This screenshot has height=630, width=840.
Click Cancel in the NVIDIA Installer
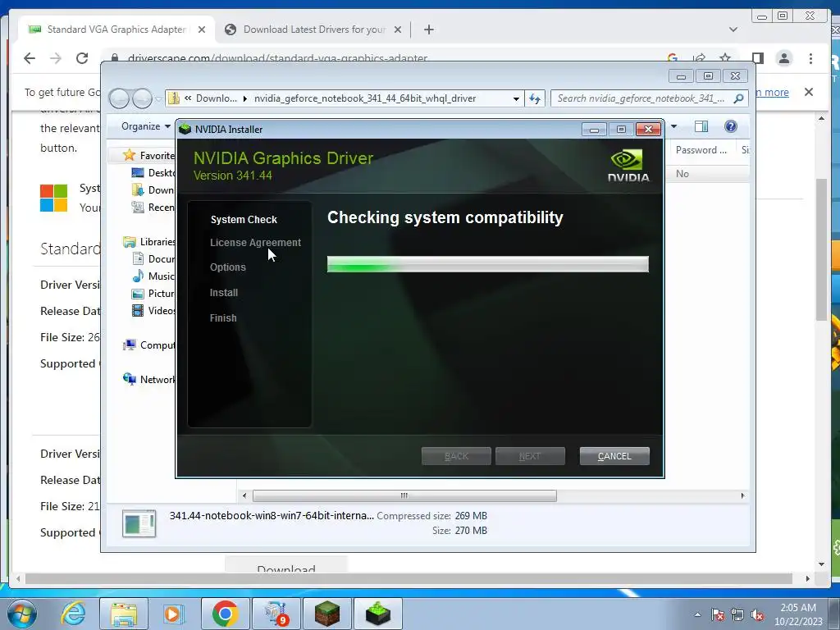[614, 456]
